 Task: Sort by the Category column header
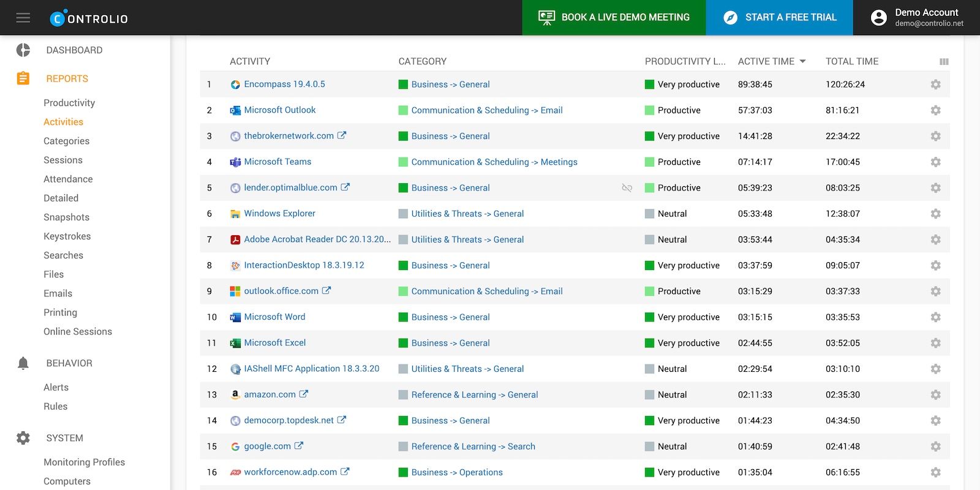[423, 61]
